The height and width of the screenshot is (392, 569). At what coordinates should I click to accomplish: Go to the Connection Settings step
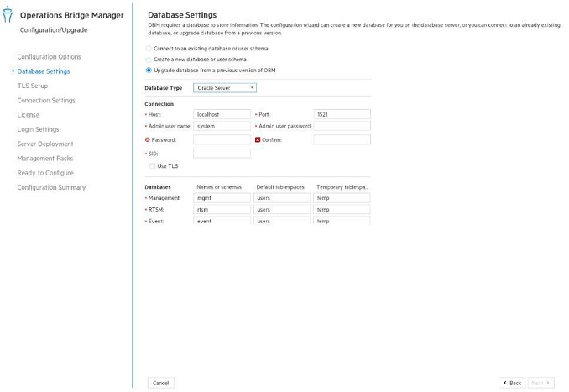click(46, 100)
